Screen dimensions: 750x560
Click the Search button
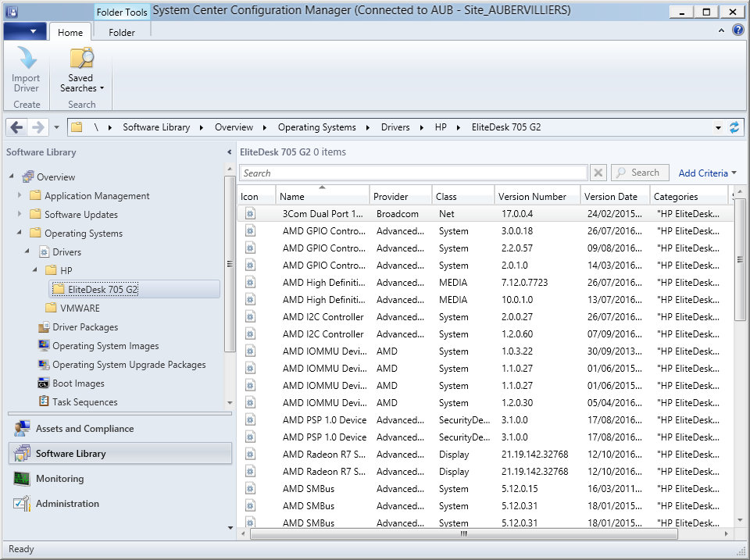pos(640,173)
